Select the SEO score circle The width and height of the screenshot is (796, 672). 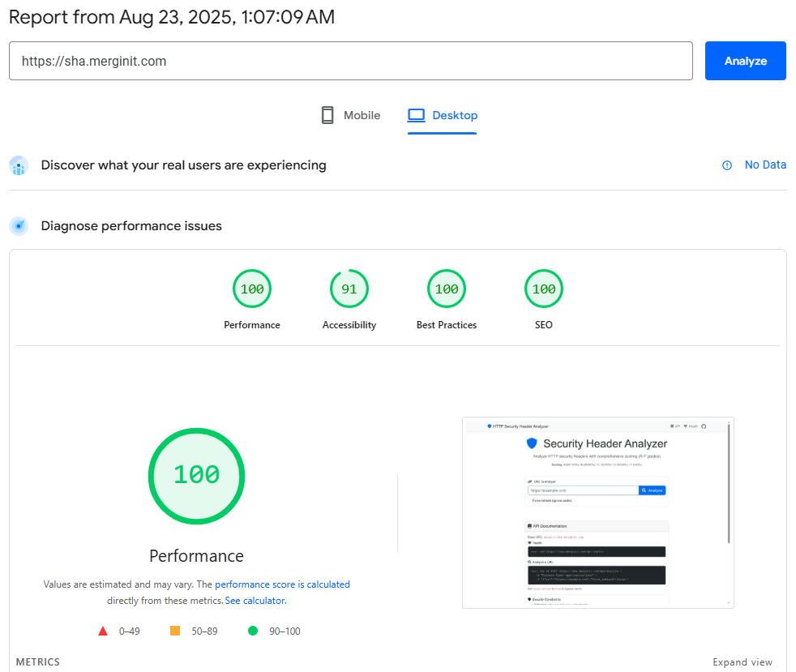coord(544,289)
